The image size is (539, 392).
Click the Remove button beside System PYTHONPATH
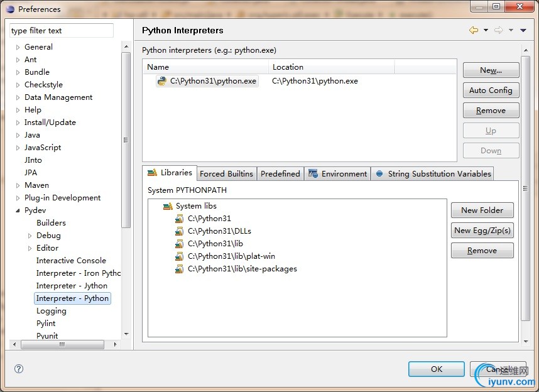(482, 251)
